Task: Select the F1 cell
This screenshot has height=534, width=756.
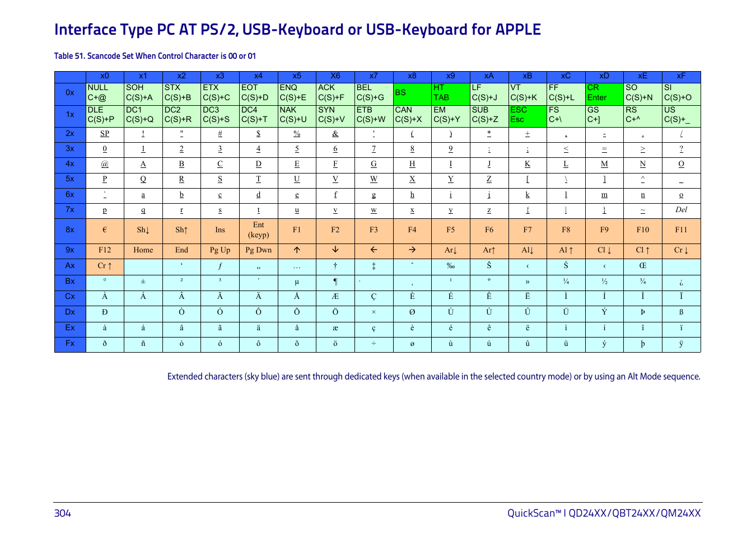Action: (x=297, y=231)
